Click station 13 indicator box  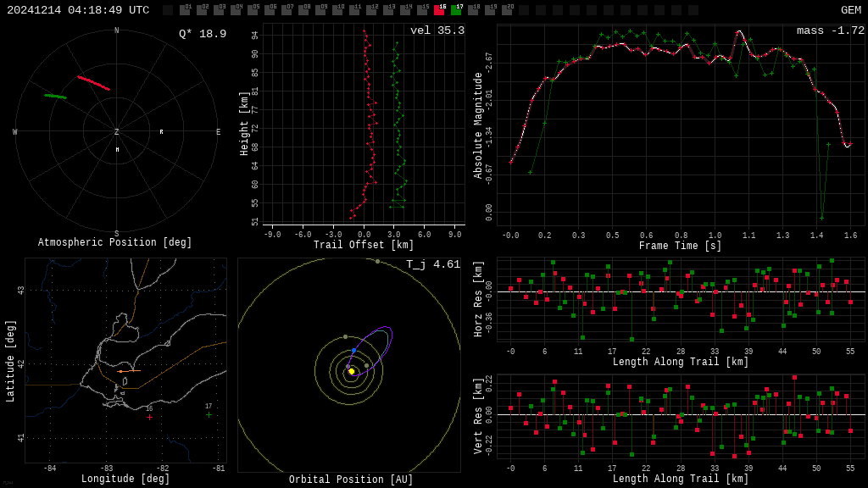(388, 10)
